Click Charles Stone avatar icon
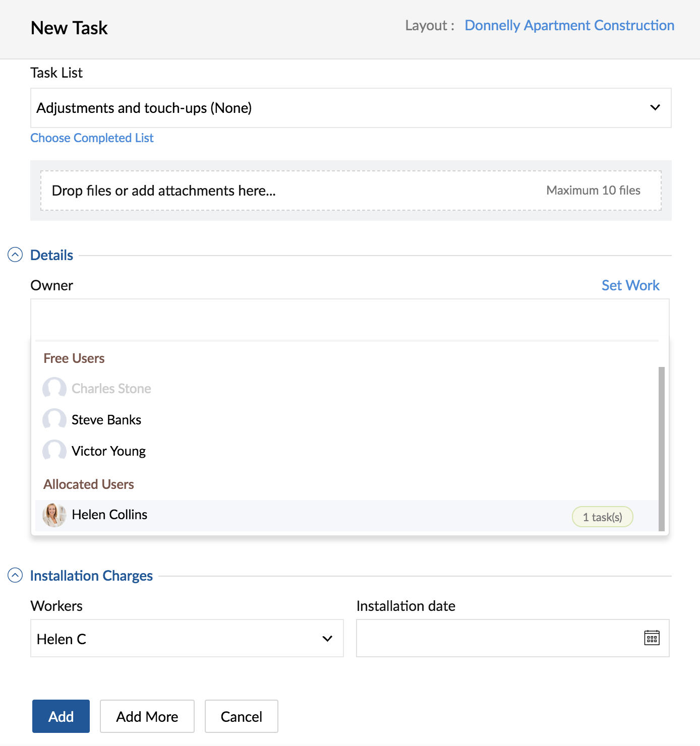700x746 pixels. click(54, 389)
